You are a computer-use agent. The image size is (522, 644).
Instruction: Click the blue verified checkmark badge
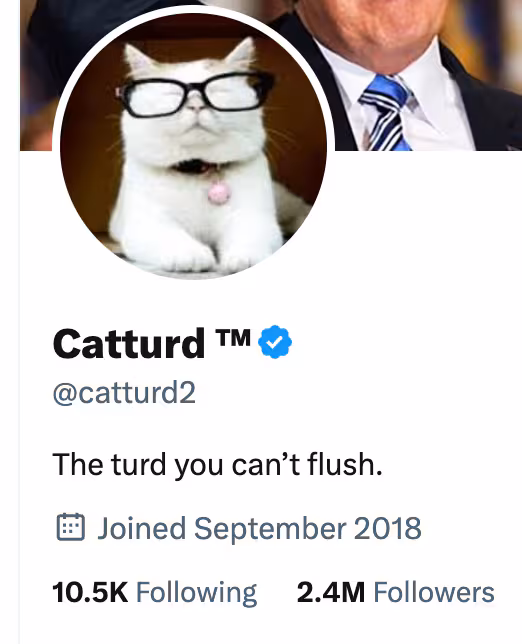[275, 342]
